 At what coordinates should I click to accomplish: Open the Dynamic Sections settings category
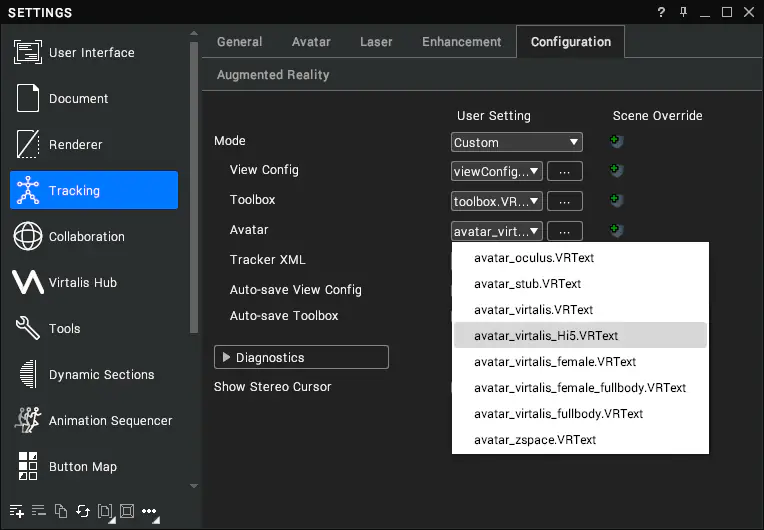[94, 374]
